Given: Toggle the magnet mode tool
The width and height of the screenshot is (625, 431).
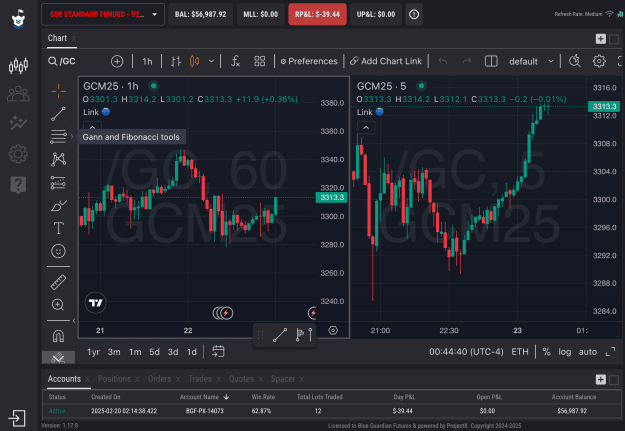Looking at the screenshot, I should [59, 336].
